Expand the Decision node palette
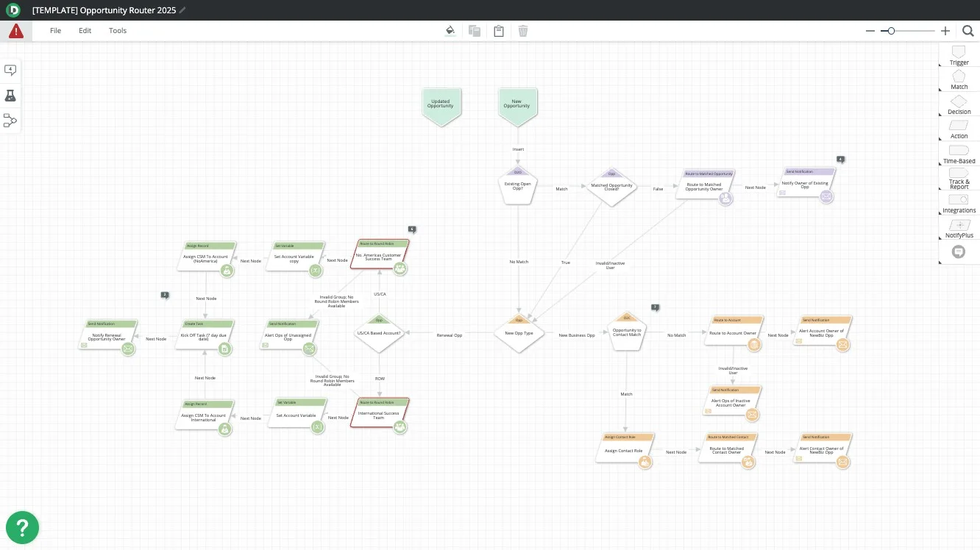 coord(959,104)
